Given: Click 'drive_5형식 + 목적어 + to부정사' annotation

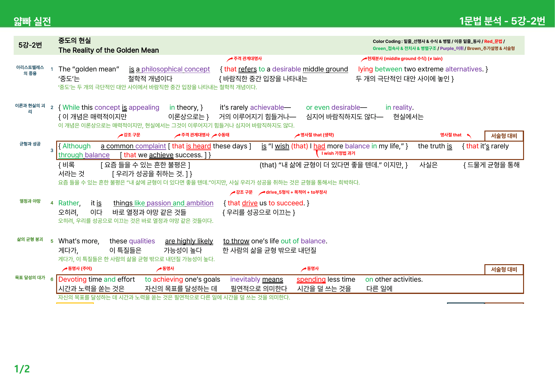Looking at the screenshot, I should [x=296, y=192].
